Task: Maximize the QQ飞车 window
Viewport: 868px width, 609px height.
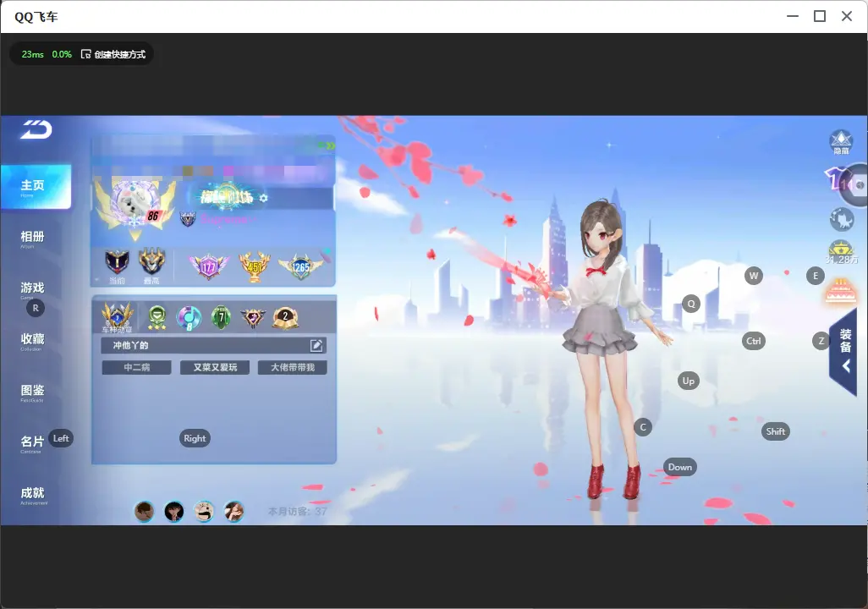Action: pos(820,17)
